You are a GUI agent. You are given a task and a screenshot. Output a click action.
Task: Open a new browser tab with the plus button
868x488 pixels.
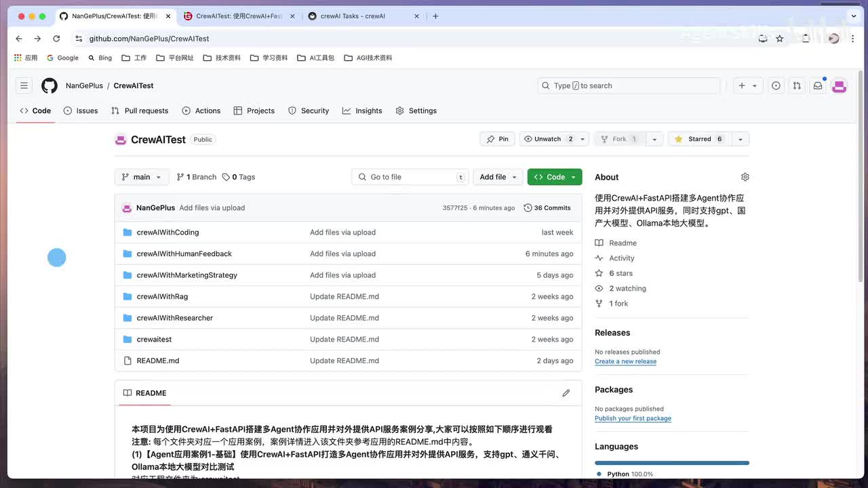(435, 16)
